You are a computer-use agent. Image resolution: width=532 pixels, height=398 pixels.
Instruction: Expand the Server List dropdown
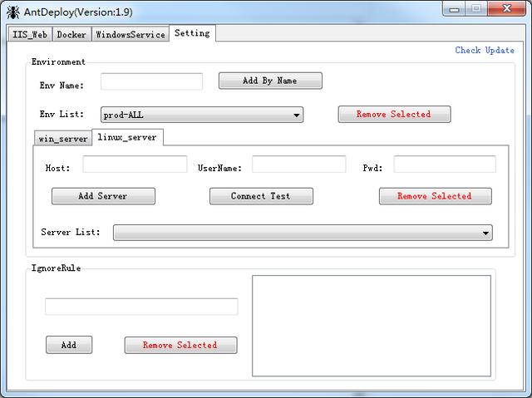[303, 233]
